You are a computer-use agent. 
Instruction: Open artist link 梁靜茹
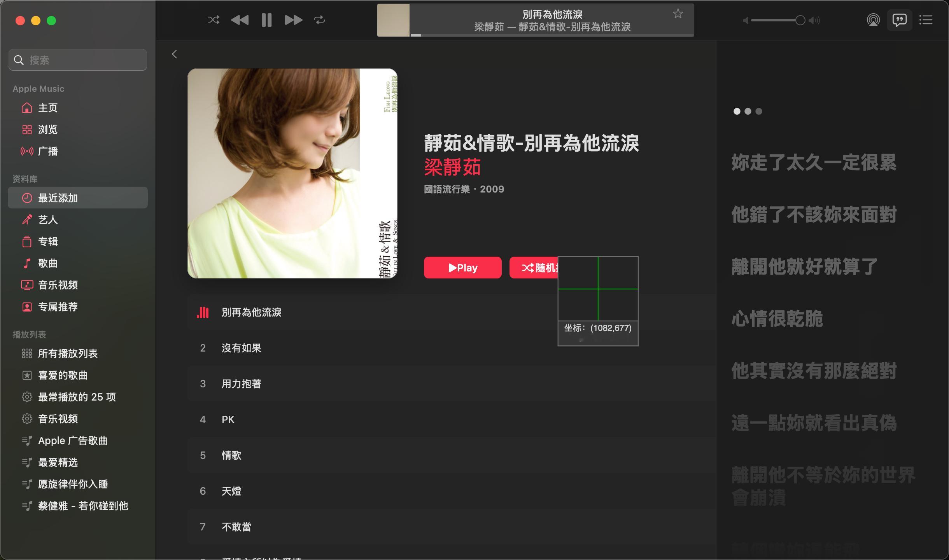coord(452,167)
